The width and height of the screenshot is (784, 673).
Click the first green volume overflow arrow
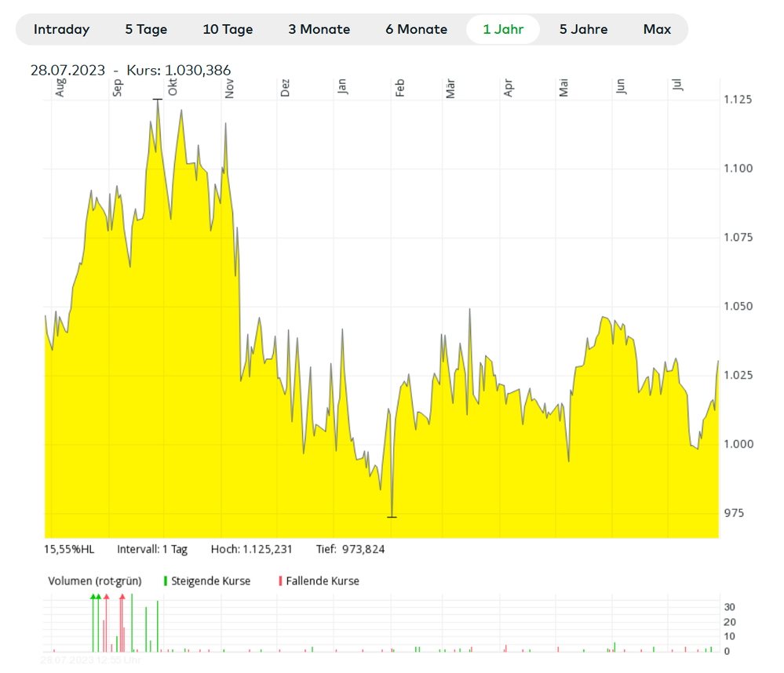click(x=93, y=597)
